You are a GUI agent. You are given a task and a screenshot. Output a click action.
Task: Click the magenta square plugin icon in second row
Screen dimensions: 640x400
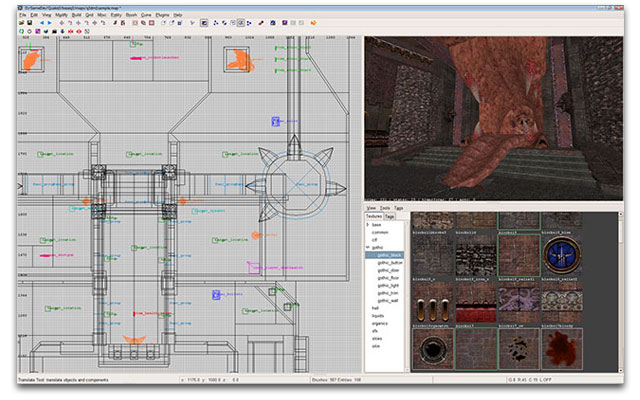coord(38,31)
